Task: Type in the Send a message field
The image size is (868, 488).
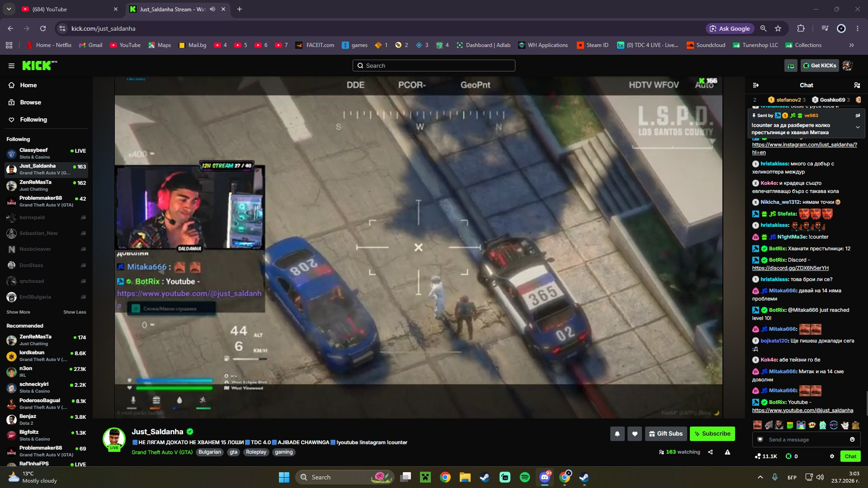Action: pos(806,440)
